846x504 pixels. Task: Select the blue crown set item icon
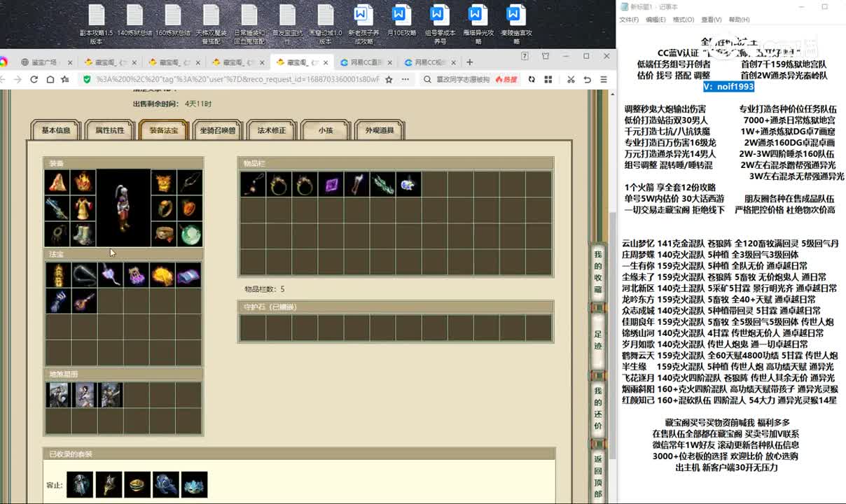click(195, 485)
